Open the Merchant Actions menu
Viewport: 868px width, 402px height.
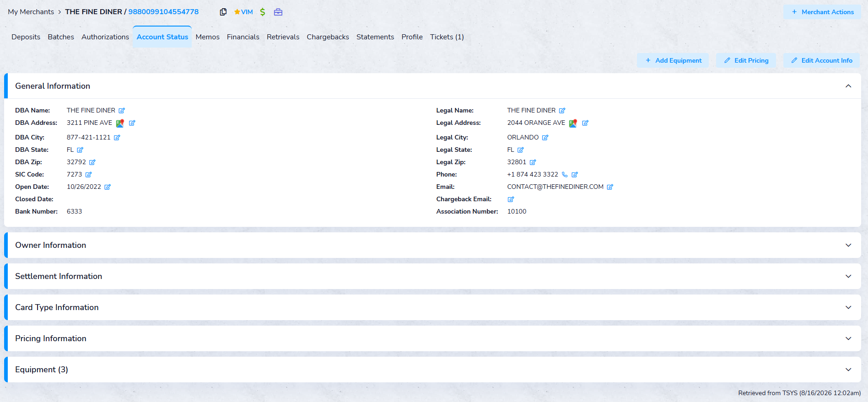(822, 12)
